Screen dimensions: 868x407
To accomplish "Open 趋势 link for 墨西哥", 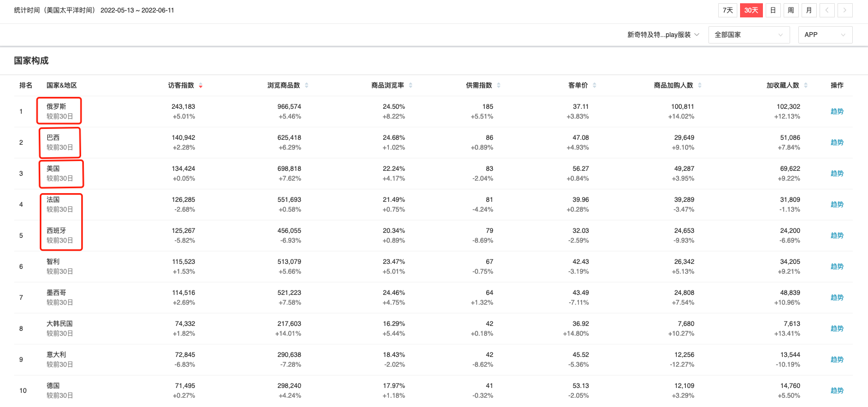I will [837, 298].
